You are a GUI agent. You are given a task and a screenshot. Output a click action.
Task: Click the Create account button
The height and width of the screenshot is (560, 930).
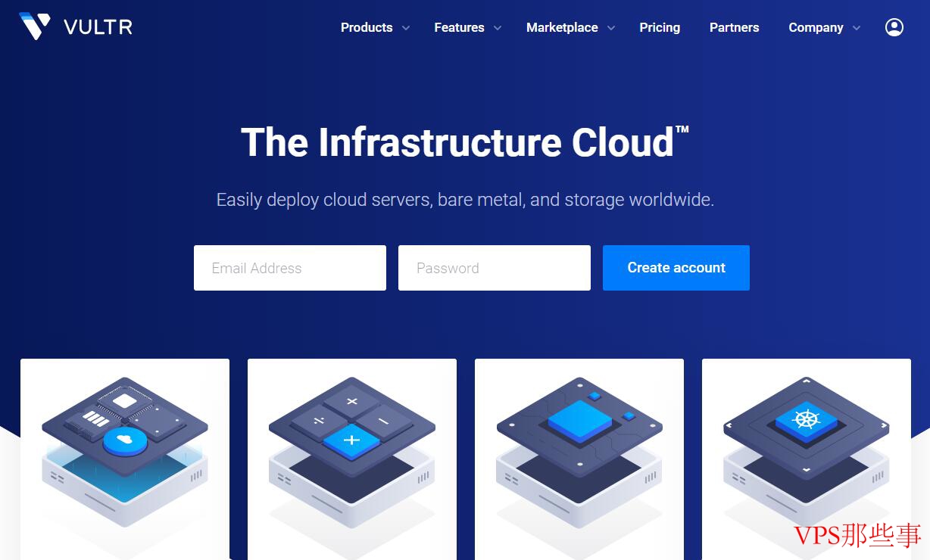(676, 268)
